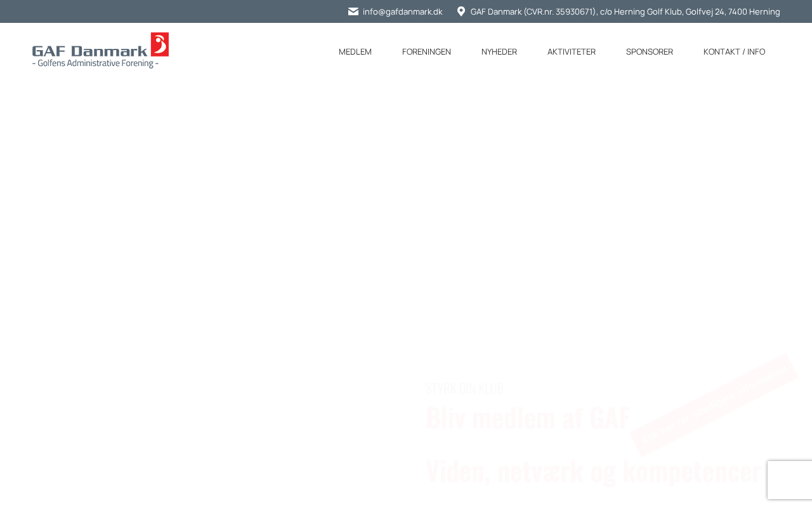Click the envelope email icon
Viewport: 812px width, 508px height.
tap(353, 11)
